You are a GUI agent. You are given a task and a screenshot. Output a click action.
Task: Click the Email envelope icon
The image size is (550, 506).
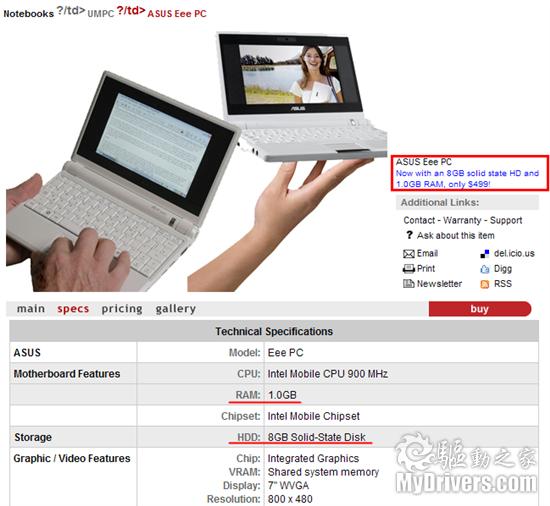409,254
